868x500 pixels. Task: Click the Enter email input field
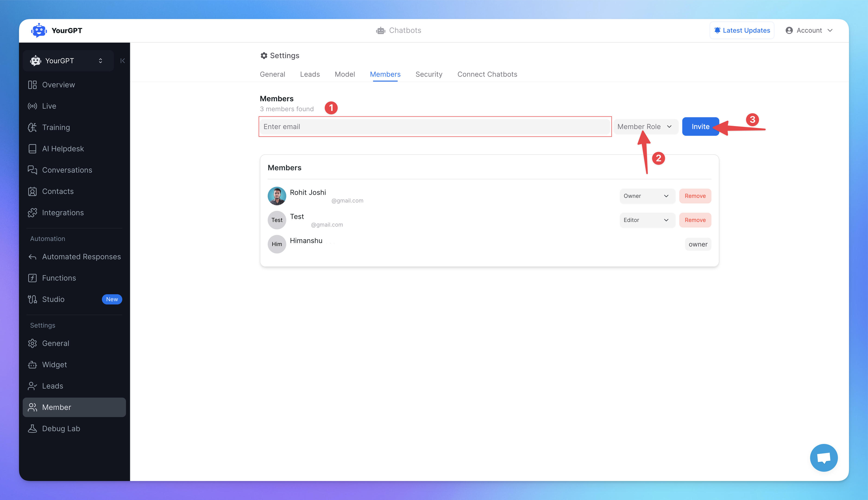(x=435, y=127)
